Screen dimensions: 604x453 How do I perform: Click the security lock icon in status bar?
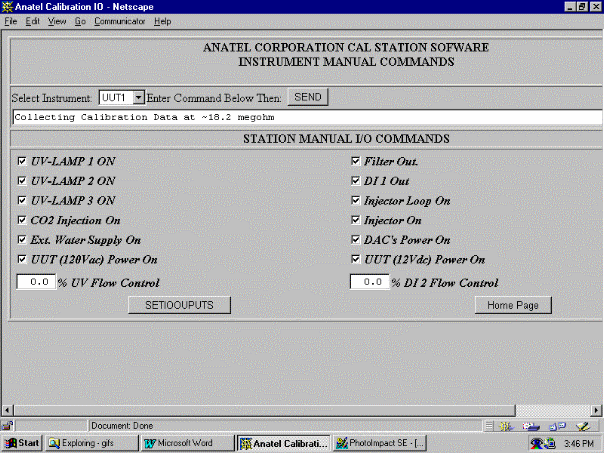point(7,426)
